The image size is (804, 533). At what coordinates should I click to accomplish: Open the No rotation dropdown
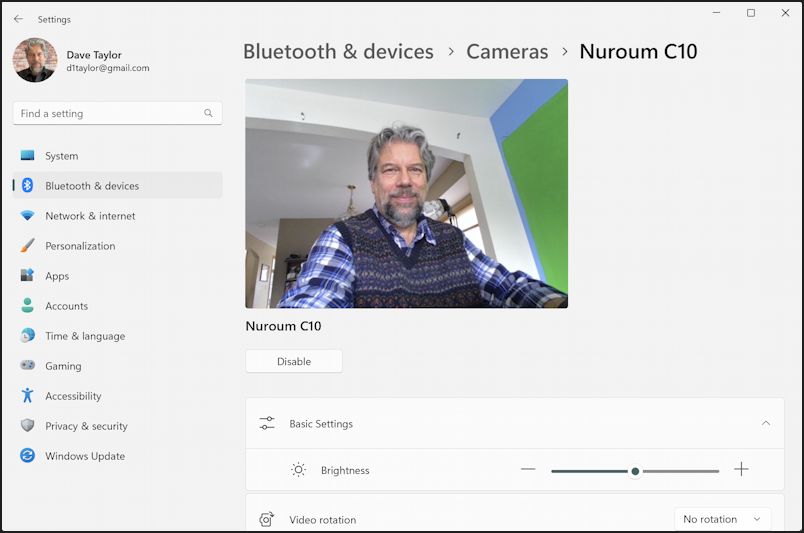(722, 519)
